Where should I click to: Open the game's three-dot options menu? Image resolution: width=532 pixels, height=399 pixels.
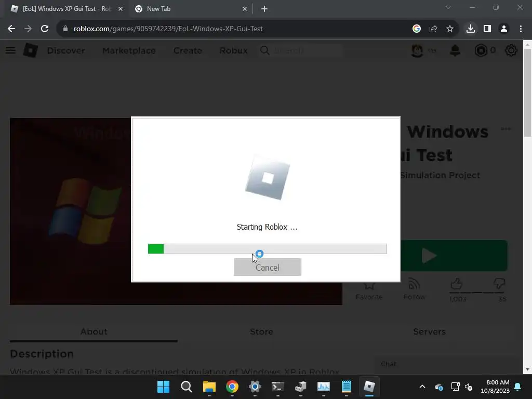pyautogui.click(x=506, y=129)
